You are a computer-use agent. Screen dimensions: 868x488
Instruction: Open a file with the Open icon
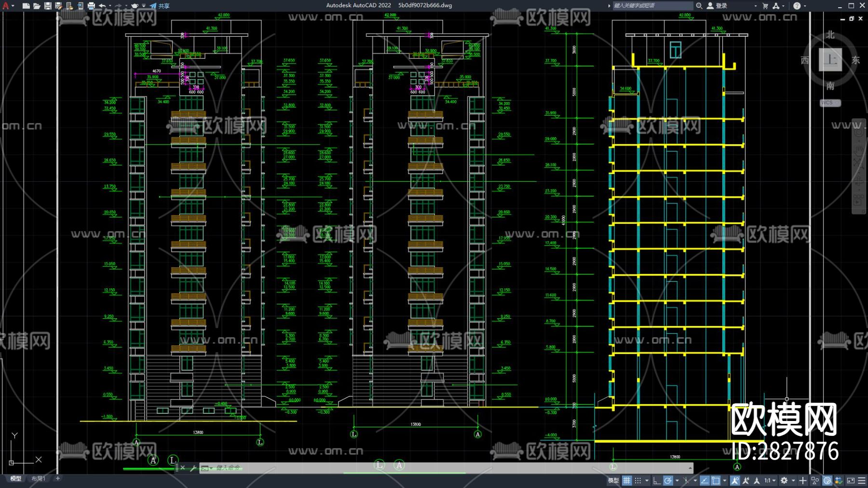coord(37,6)
